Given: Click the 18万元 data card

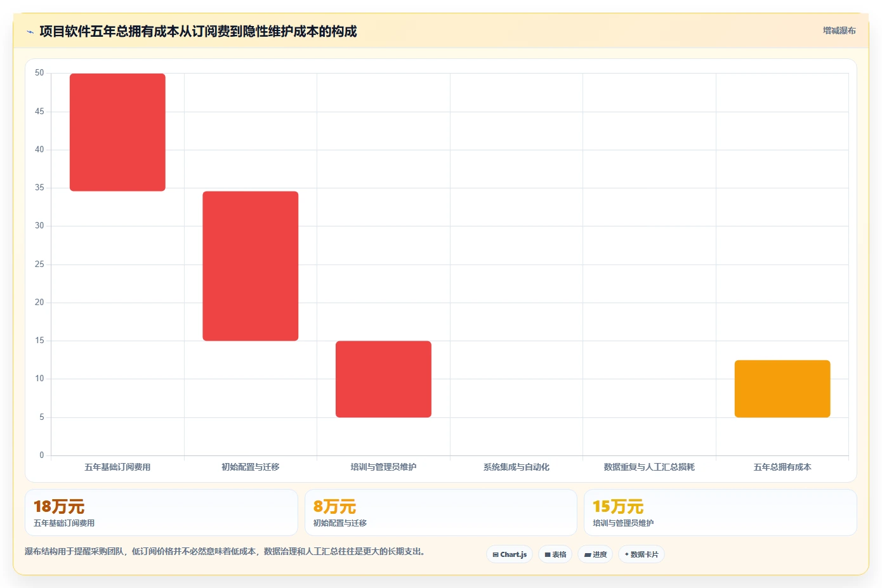Looking at the screenshot, I should 161,513.
